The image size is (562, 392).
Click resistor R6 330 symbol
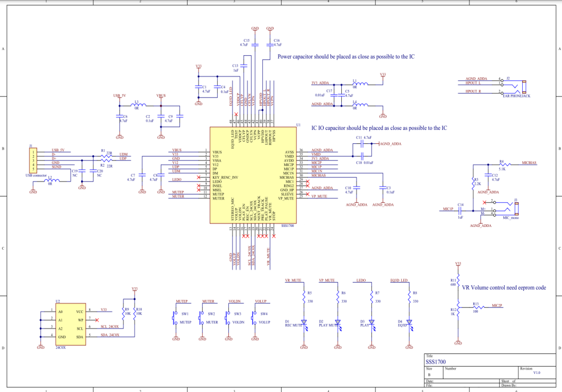338,297
